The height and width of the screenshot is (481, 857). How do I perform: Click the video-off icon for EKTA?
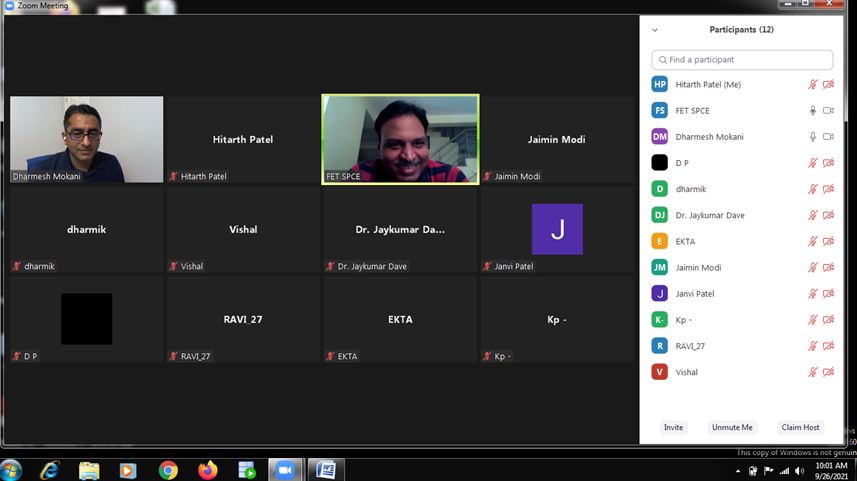828,241
